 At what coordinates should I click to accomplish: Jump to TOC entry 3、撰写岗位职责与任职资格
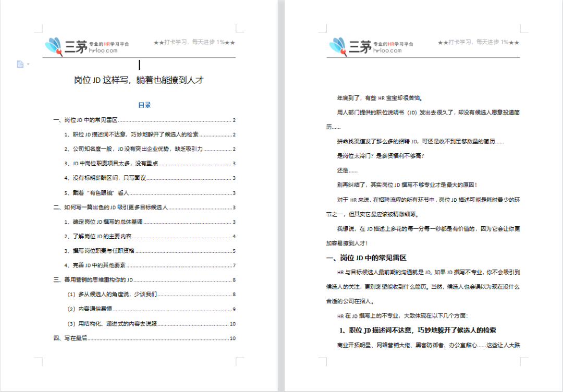150,251
